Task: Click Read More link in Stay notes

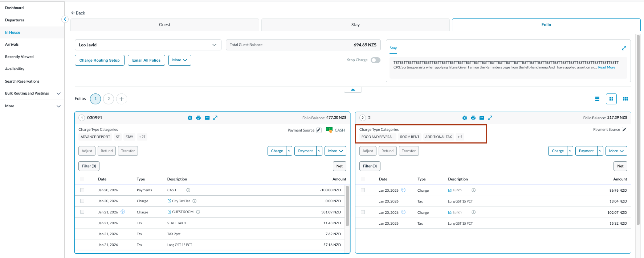Action: point(606,67)
